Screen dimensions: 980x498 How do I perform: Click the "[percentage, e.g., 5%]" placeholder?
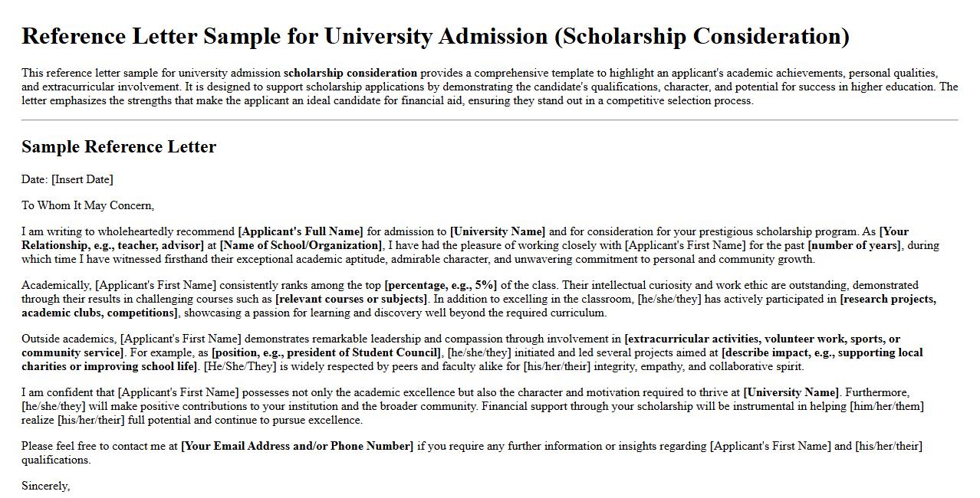[441, 285]
